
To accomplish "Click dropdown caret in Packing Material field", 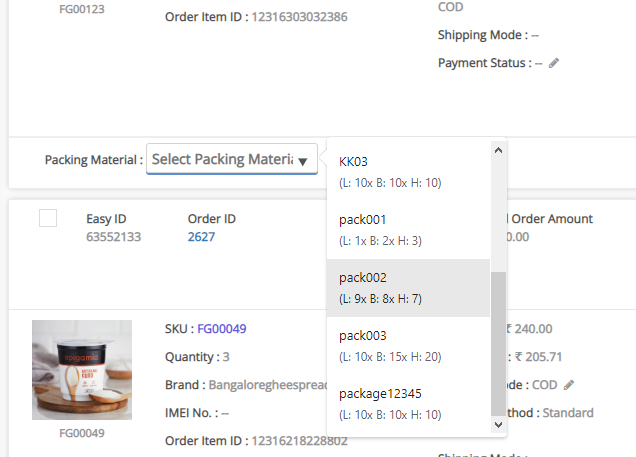I will tap(303, 161).
